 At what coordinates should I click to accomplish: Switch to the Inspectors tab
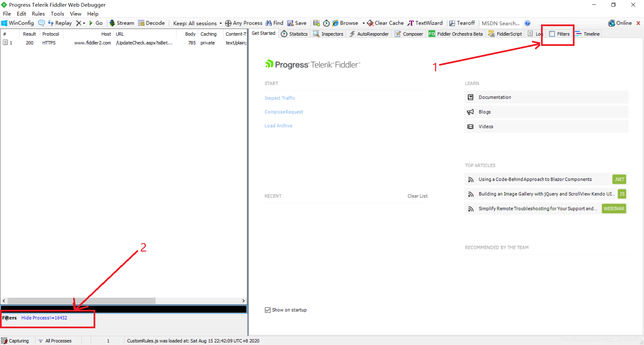pos(328,34)
